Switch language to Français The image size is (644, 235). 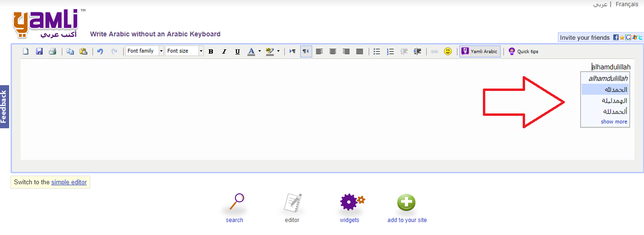coord(627,4)
